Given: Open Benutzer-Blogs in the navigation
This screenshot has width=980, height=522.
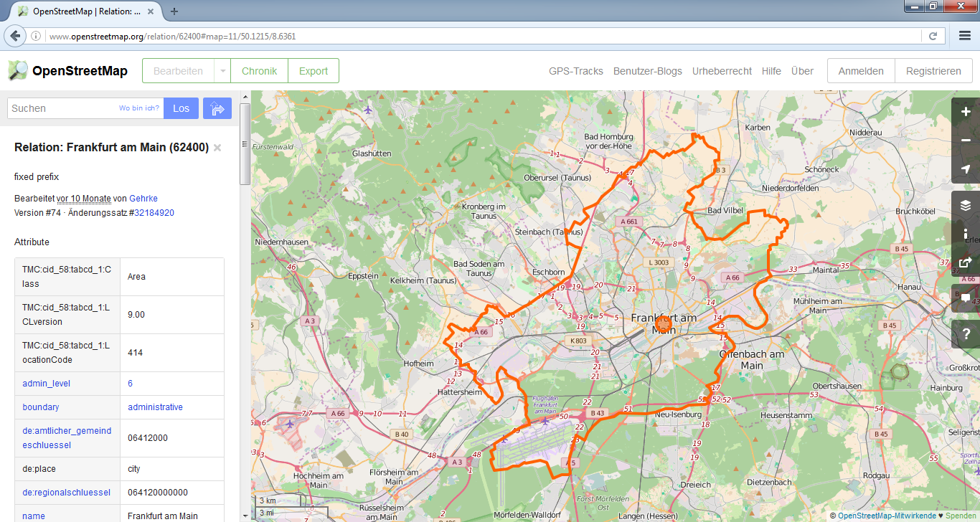Looking at the screenshot, I should pos(648,71).
